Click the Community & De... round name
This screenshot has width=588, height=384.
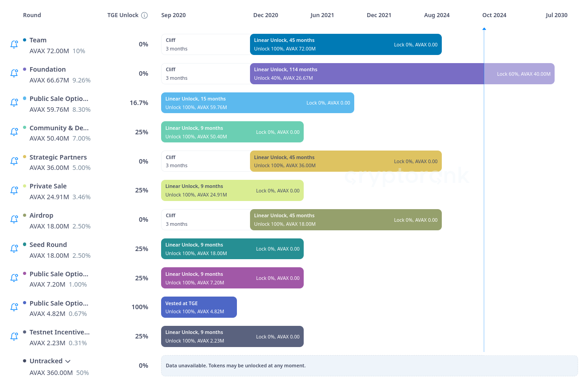point(59,128)
